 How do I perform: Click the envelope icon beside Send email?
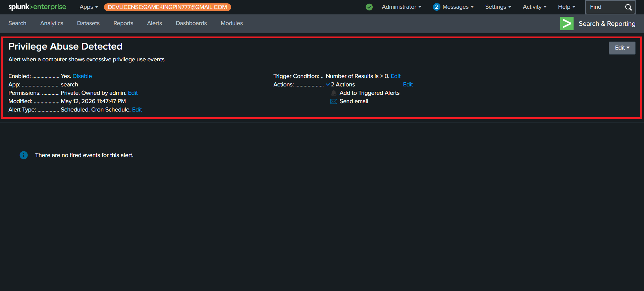tap(334, 101)
